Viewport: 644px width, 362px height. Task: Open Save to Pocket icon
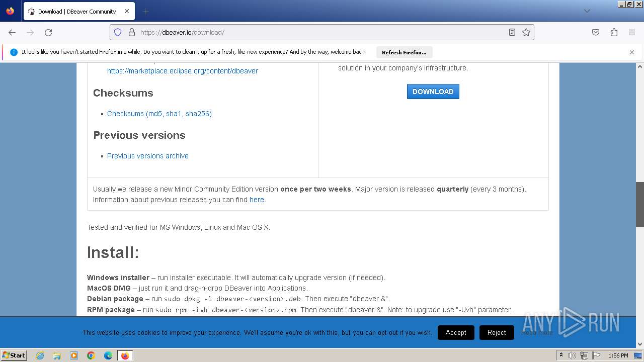[x=596, y=32]
